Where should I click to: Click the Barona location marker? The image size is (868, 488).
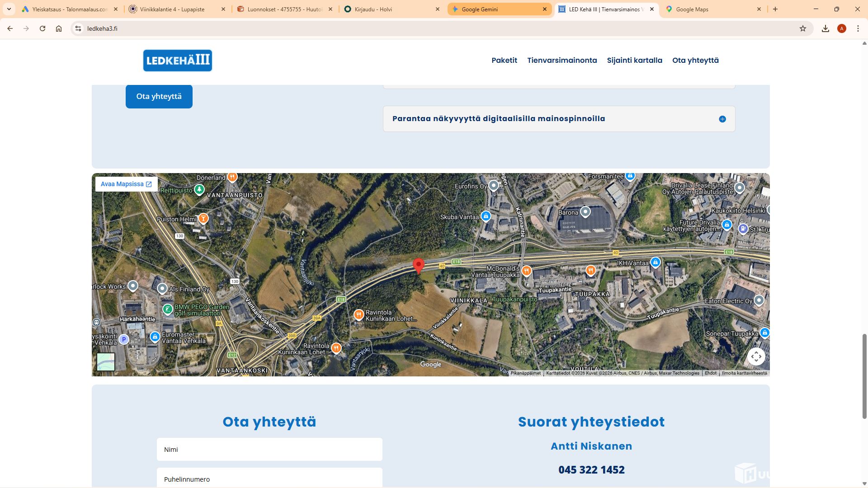coord(585,211)
